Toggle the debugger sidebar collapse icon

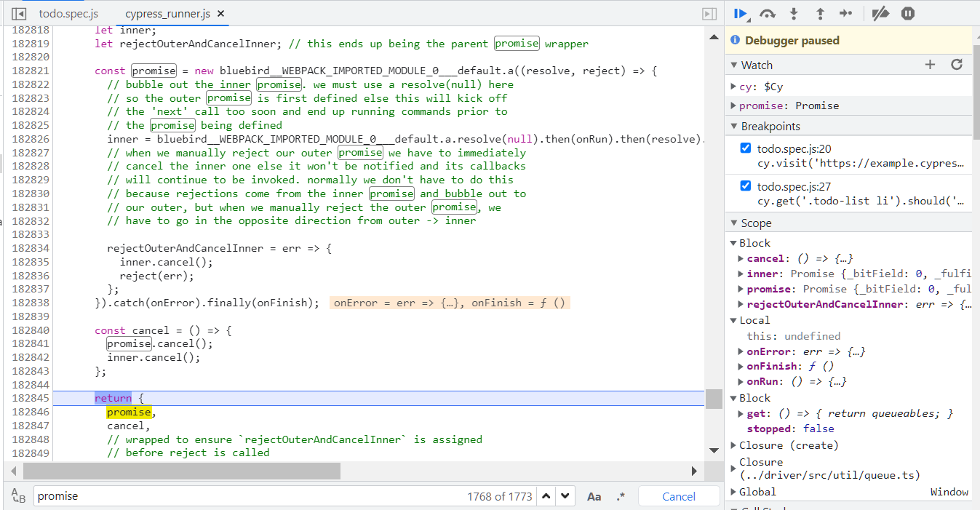pyautogui.click(x=709, y=14)
